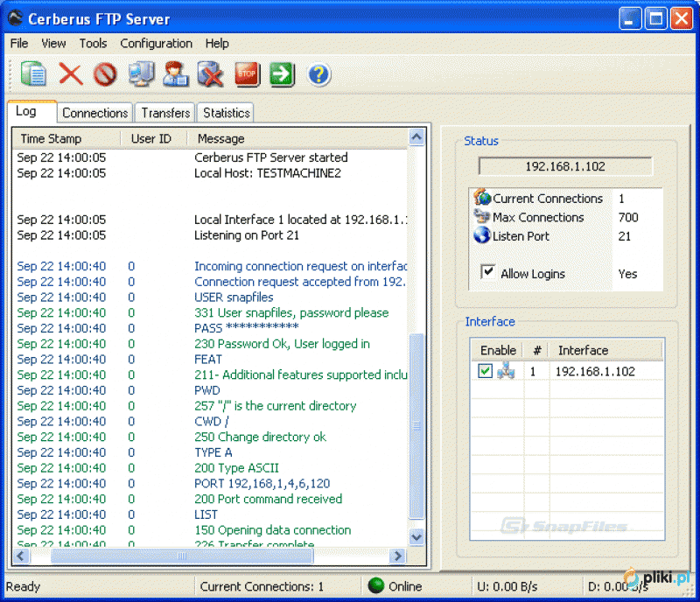Viewport: 700px width, 602px height.
Task: Select the 'FEAT' log entry
Action: [210, 359]
